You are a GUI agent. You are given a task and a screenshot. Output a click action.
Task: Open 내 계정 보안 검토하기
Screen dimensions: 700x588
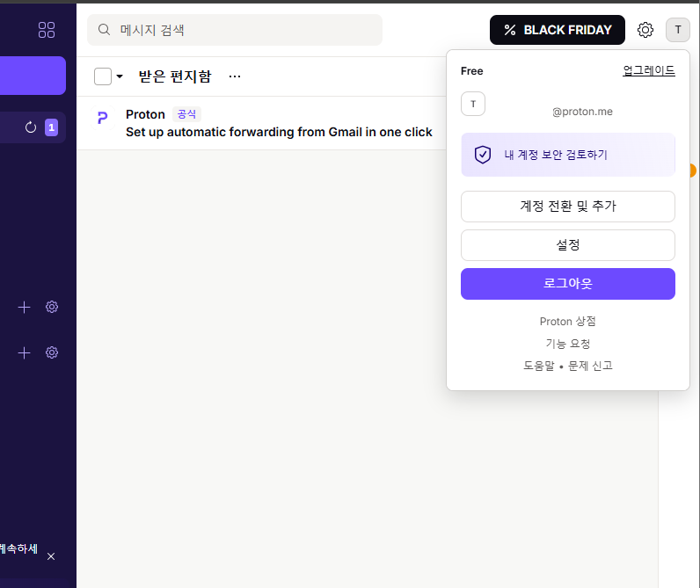(568, 155)
